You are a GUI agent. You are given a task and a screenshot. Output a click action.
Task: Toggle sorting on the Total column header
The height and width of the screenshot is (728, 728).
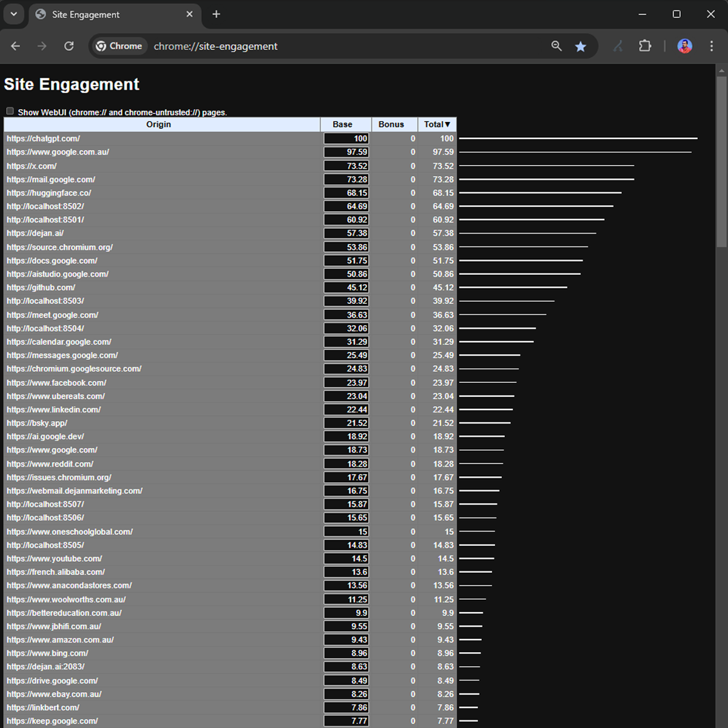[436, 124]
